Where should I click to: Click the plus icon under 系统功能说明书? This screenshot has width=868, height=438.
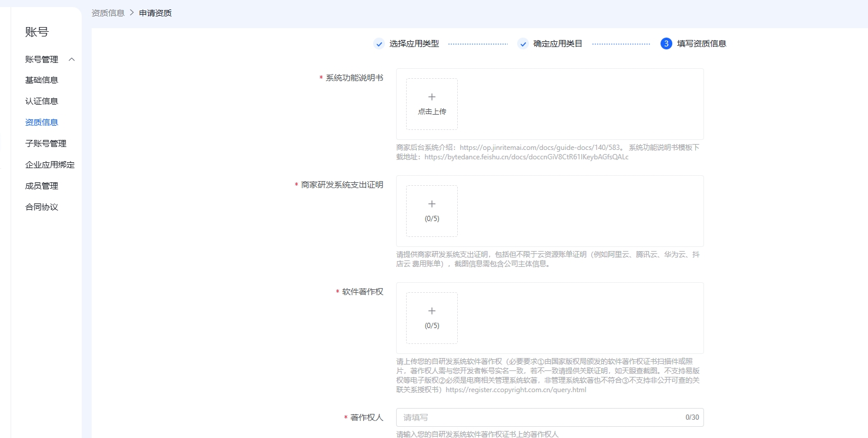tap(432, 97)
